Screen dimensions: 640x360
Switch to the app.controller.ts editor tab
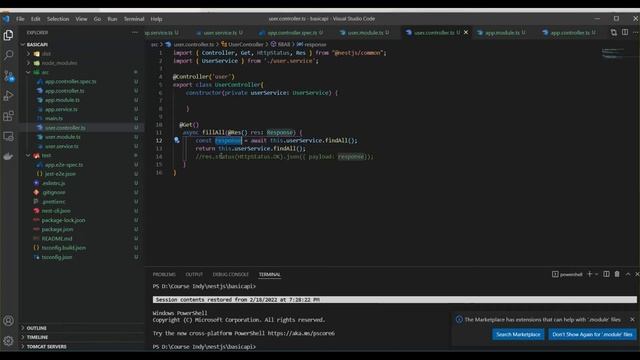[570, 32]
